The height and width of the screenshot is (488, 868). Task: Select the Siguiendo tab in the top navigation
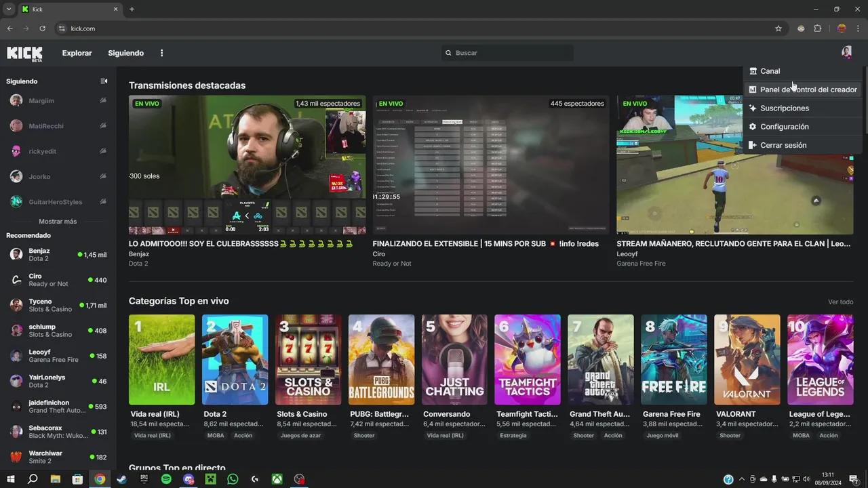tap(125, 53)
